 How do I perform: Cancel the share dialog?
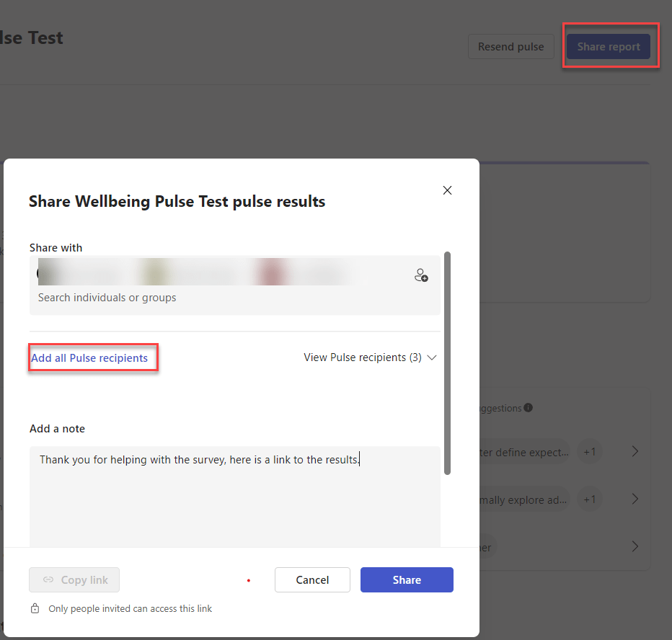312,579
